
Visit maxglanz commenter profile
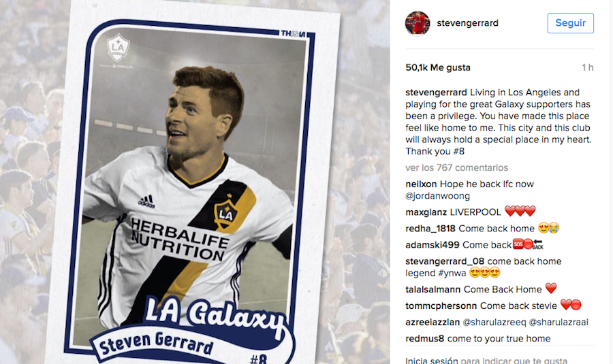pyautogui.click(x=426, y=212)
